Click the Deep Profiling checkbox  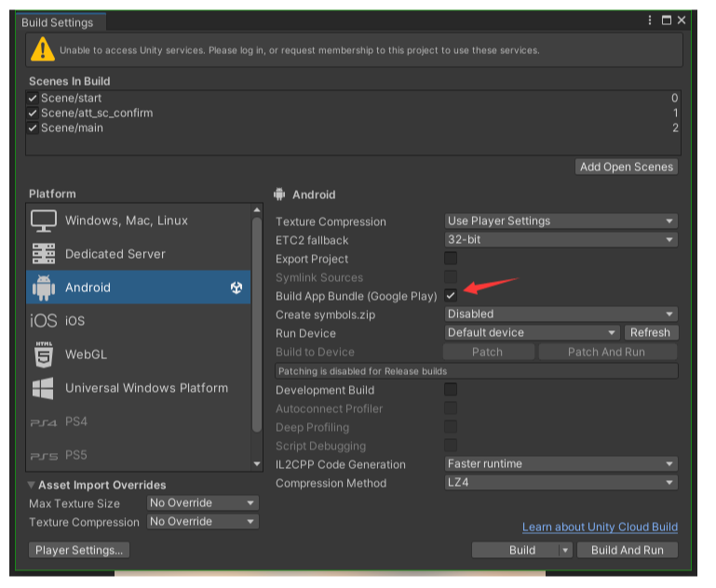coord(451,427)
